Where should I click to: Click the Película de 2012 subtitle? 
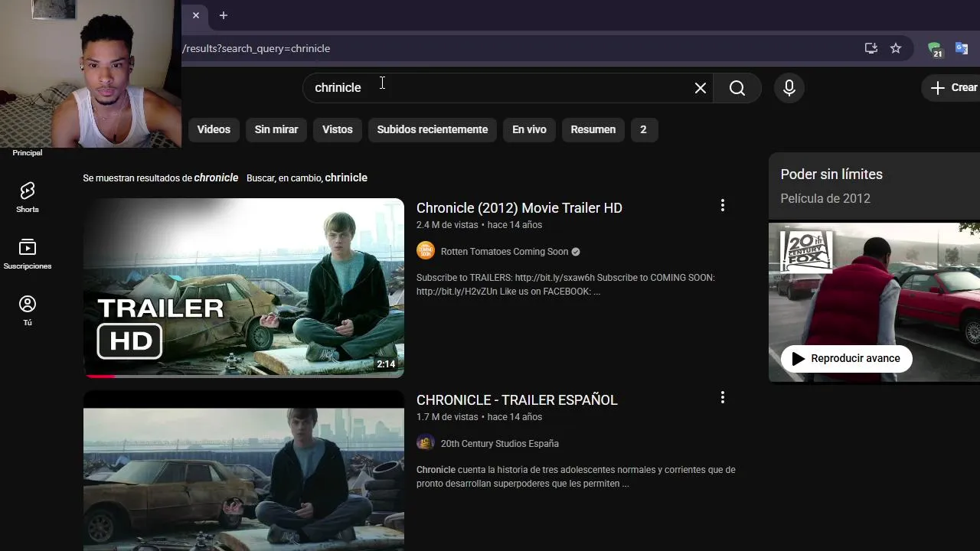tap(825, 199)
